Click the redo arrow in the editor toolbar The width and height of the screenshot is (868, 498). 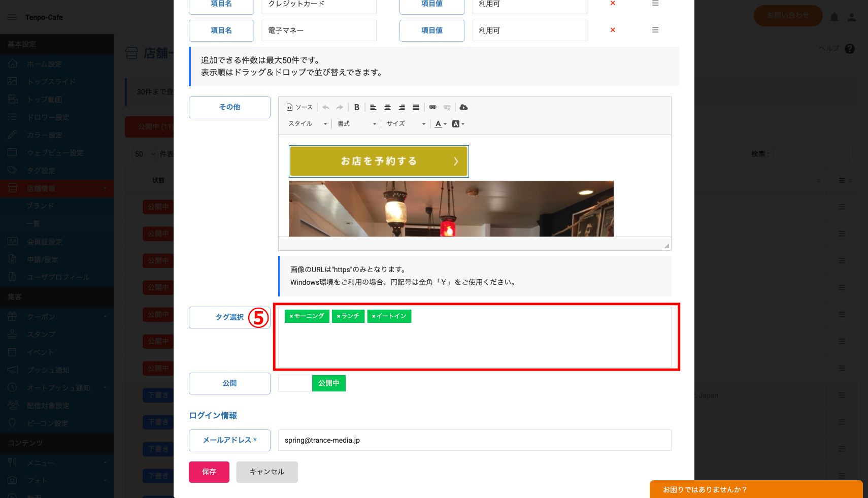point(340,107)
